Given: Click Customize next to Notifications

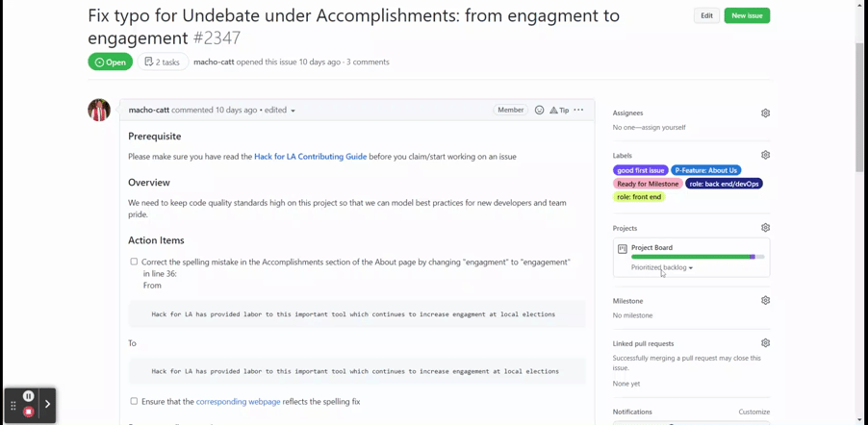Looking at the screenshot, I should tap(753, 412).
